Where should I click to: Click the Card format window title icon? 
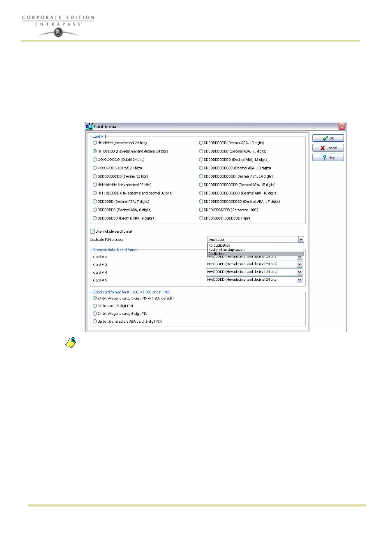click(89, 127)
